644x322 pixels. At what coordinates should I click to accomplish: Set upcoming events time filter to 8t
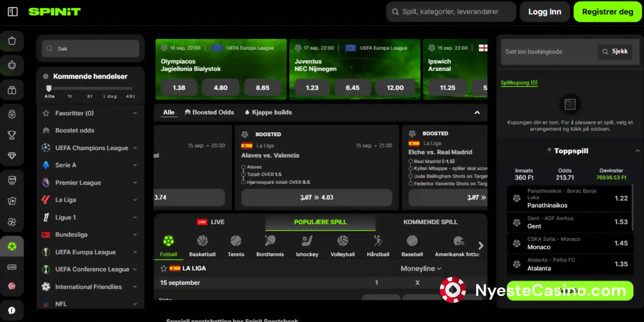(90, 96)
